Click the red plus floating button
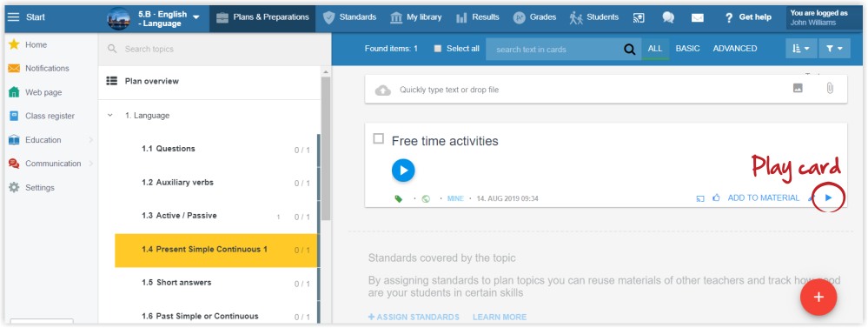This screenshot has height=328, width=868. [818, 297]
